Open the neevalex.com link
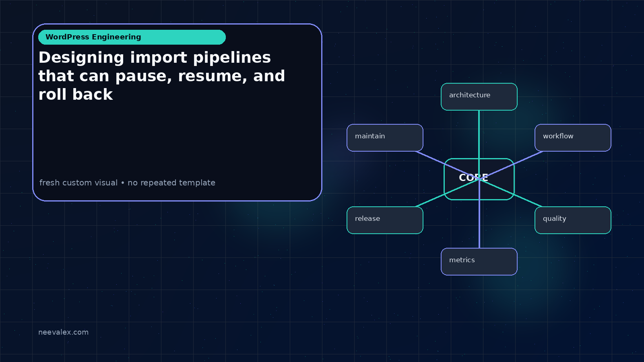The height and width of the screenshot is (362, 644). [x=63, y=332]
